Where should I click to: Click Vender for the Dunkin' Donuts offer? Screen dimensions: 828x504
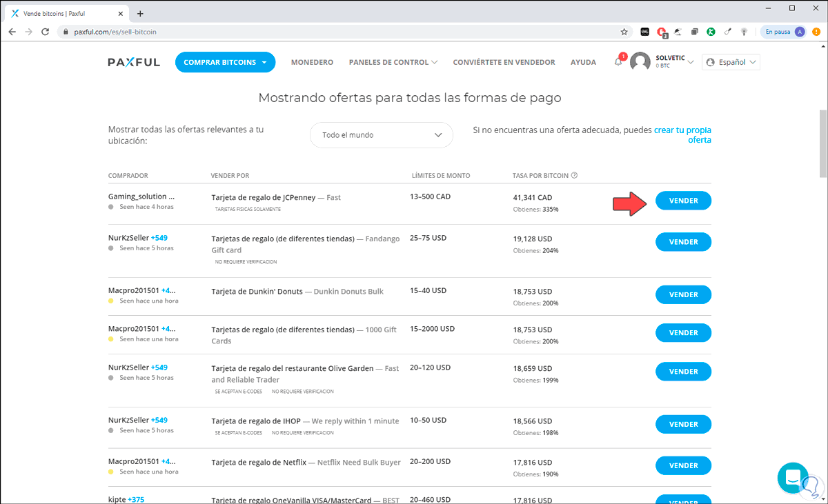pos(683,294)
